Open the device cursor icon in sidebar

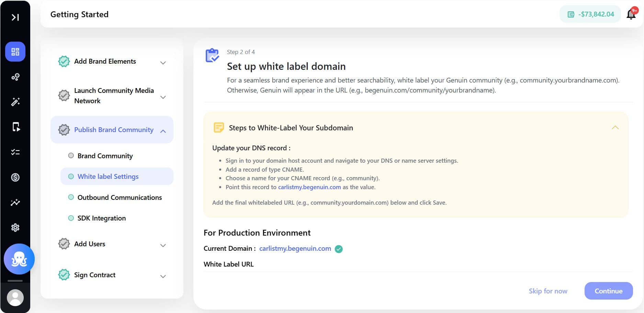16,127
